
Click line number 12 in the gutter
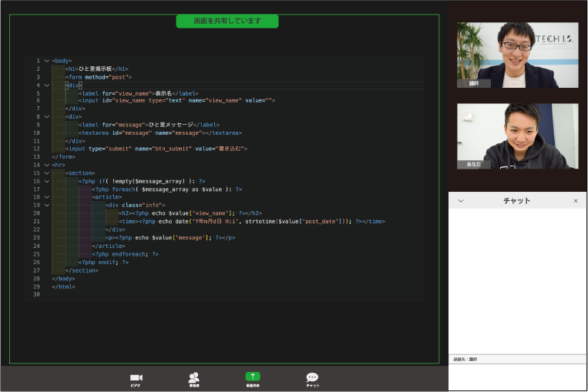[x=36, y=149]
